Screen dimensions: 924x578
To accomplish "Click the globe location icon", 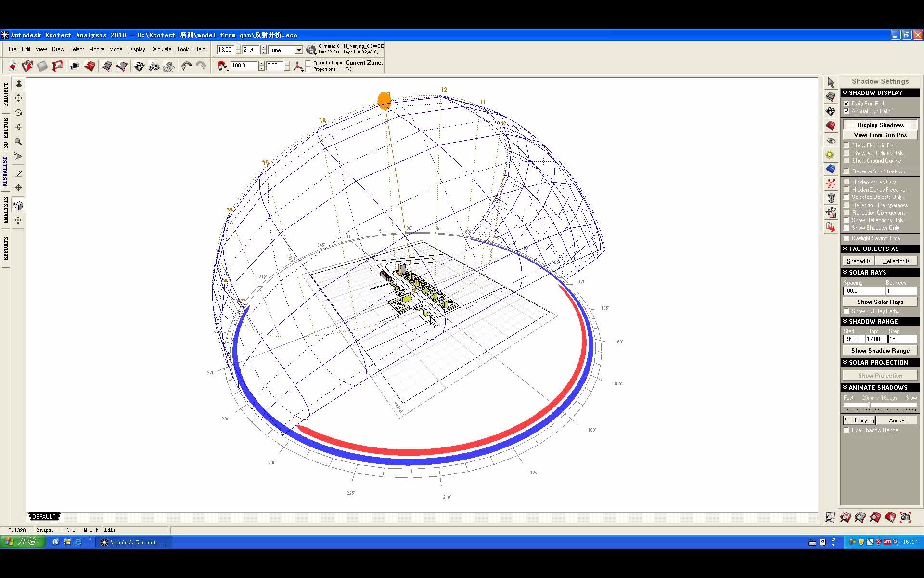I will (x=311, y=50).
